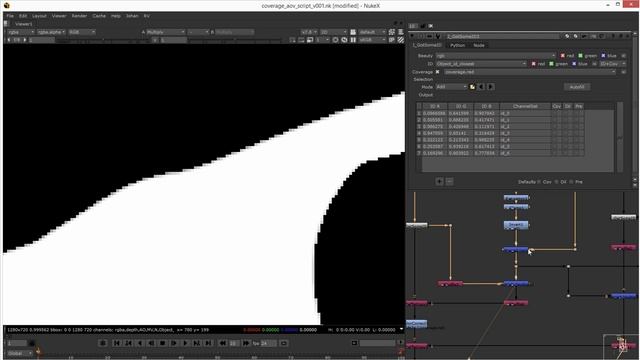Viewport: 640px width, 360px height.
Task: Stop viewer playback
Action: pyautogui.click(x=162, y=343)
